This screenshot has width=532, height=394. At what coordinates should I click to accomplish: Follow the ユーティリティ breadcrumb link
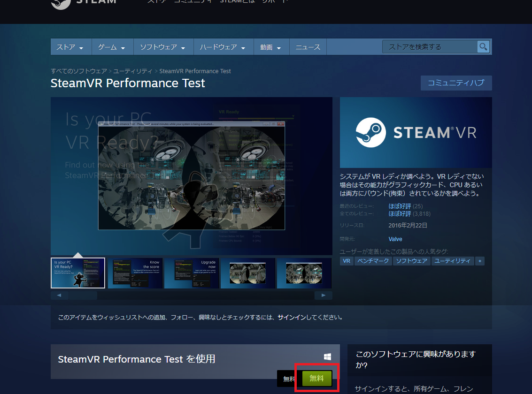(x=133, y=71)
